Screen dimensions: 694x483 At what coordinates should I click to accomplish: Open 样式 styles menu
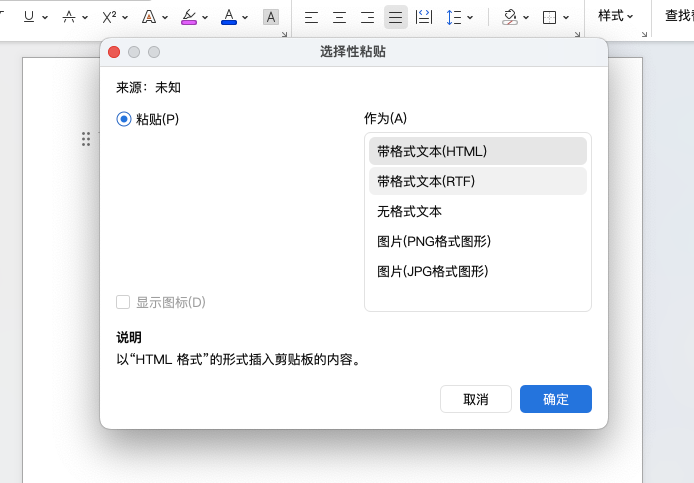(615, 16)
